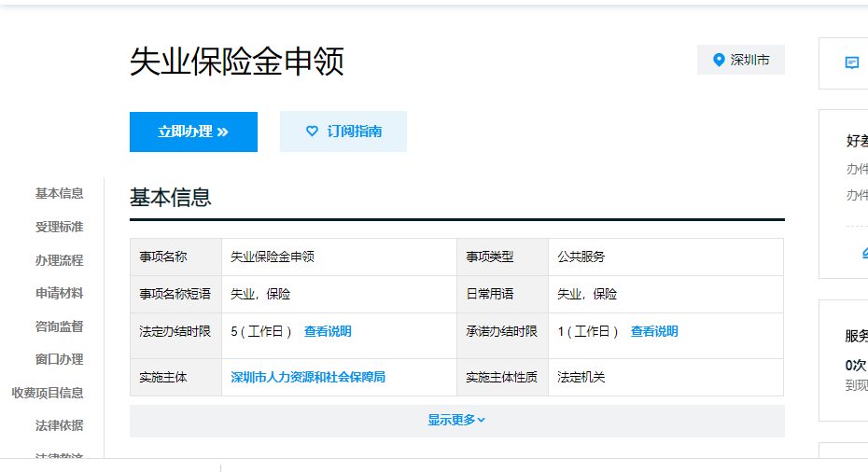Screen dimensions: 868x472
Task: Click the blue message icon in right panel
Action: 852,62
